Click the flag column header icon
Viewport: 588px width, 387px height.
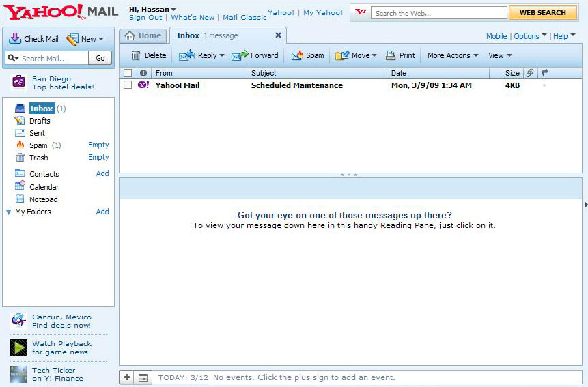(544, 73)
